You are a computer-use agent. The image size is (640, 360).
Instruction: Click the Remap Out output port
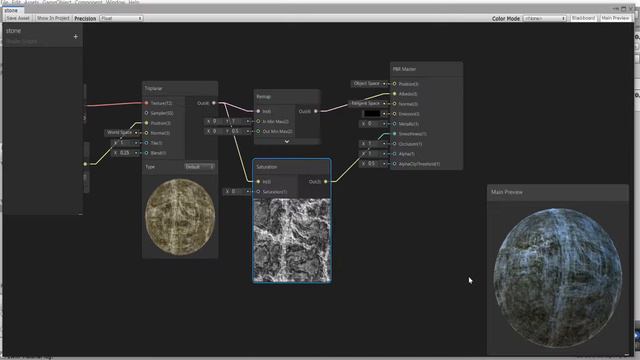click(316, 111)
